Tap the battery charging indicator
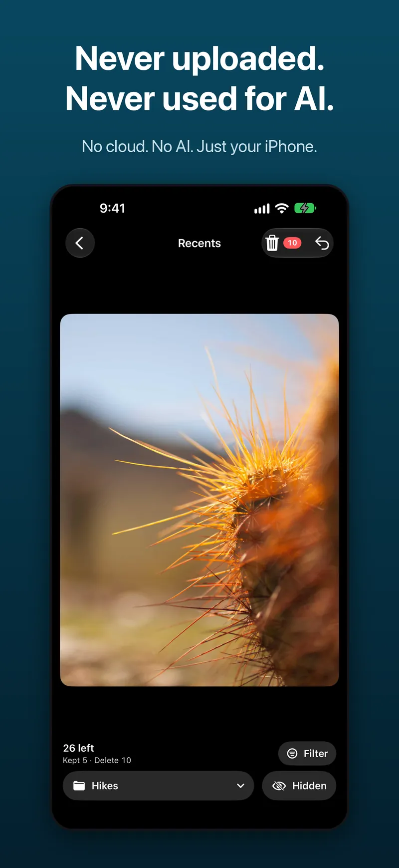The width and height of the screenshot is (399, 868). pyautogui.click(x=305, y=208)
